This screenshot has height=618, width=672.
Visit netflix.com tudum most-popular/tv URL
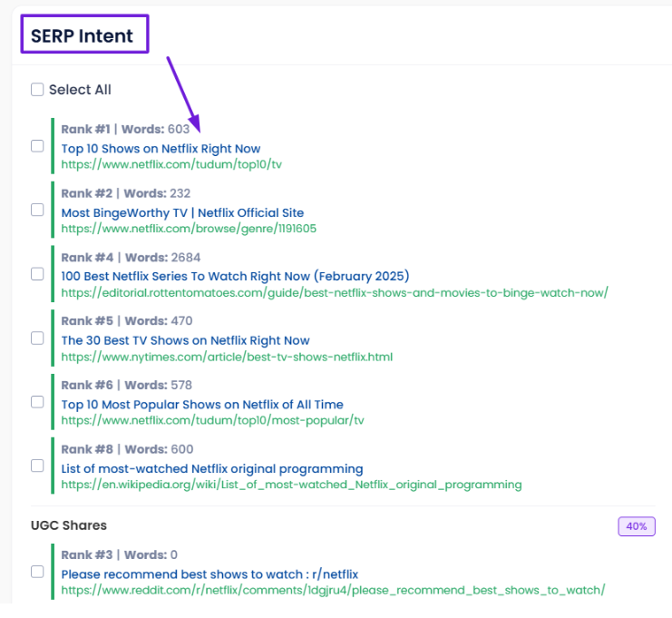click(212, 420)
